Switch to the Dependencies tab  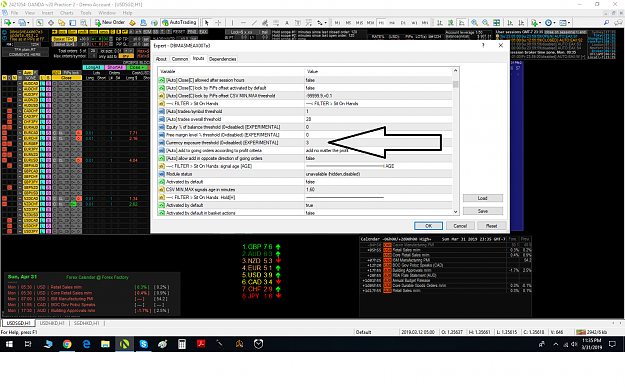(x=223, y=59)
